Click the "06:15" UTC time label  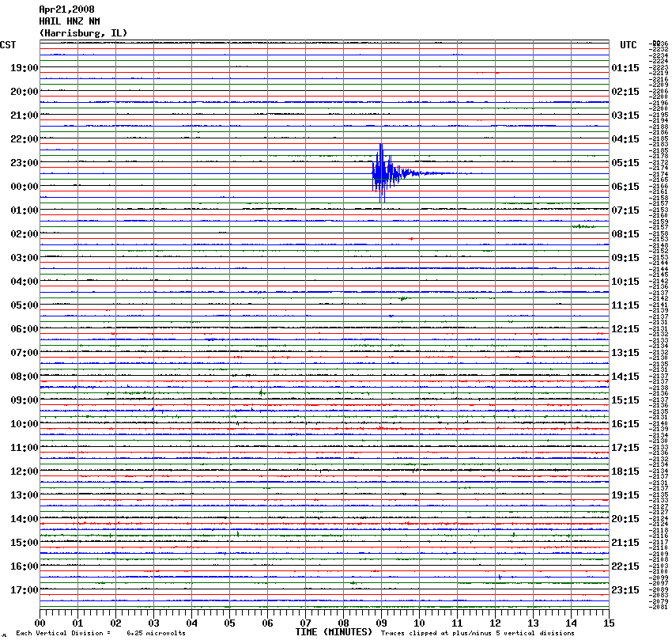tap(625, 187)
